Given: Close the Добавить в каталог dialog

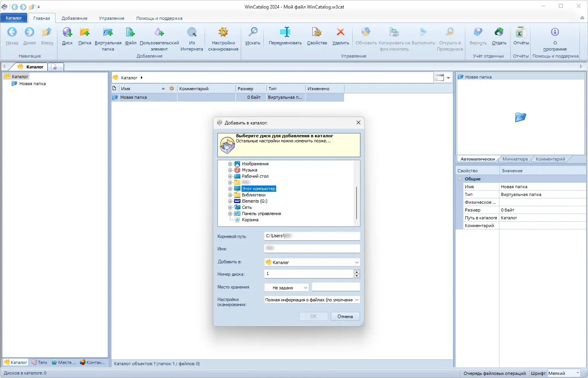Looking at the screenshot, I should [x=358, y=122].
